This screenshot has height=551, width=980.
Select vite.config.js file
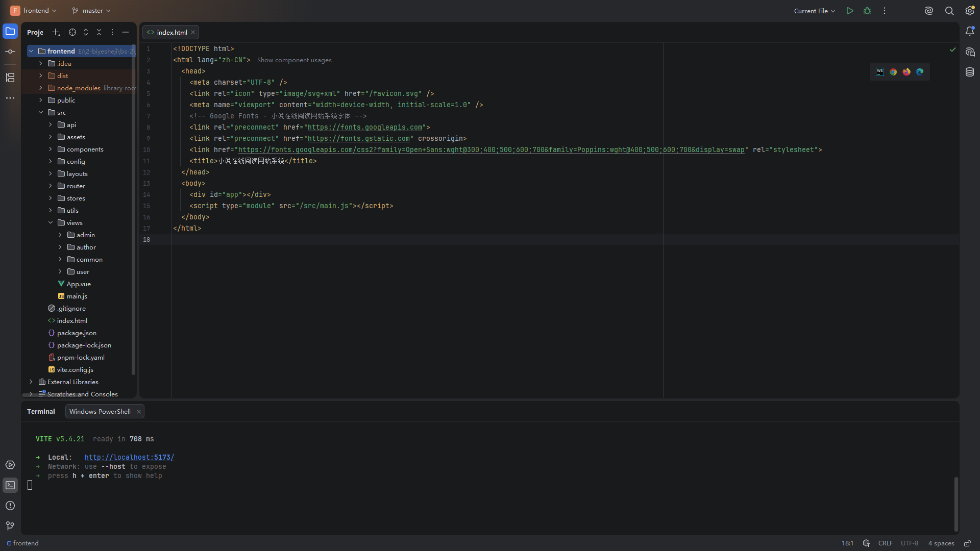tap(75, 369)
